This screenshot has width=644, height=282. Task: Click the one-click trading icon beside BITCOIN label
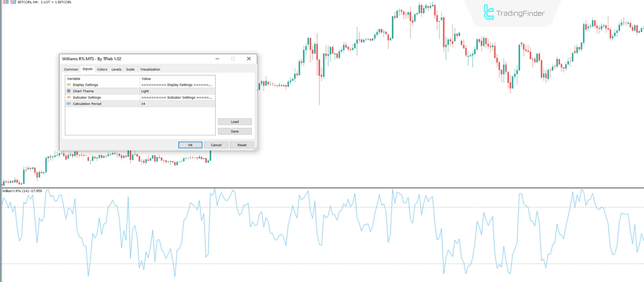(x=13, y=2)
